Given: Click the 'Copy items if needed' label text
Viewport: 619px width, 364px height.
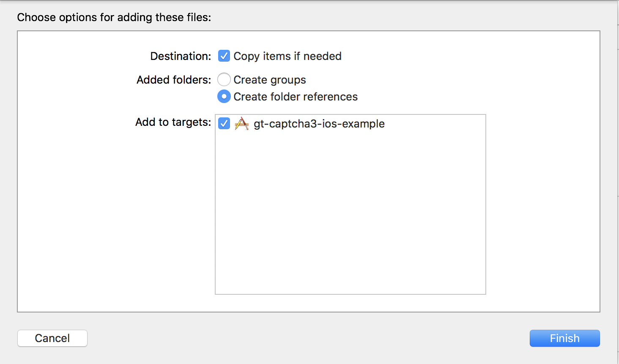Looking at the screenshot, I should click(x=288, y=56).
